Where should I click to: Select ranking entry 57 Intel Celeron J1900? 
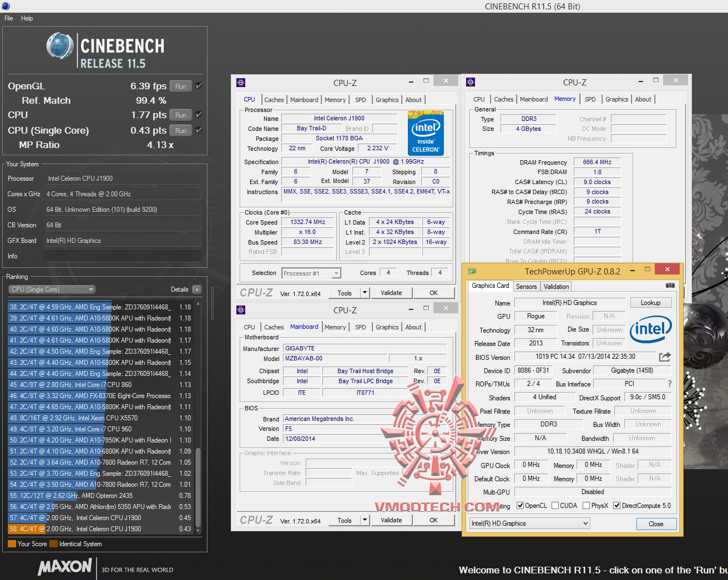tap(100, 518)
